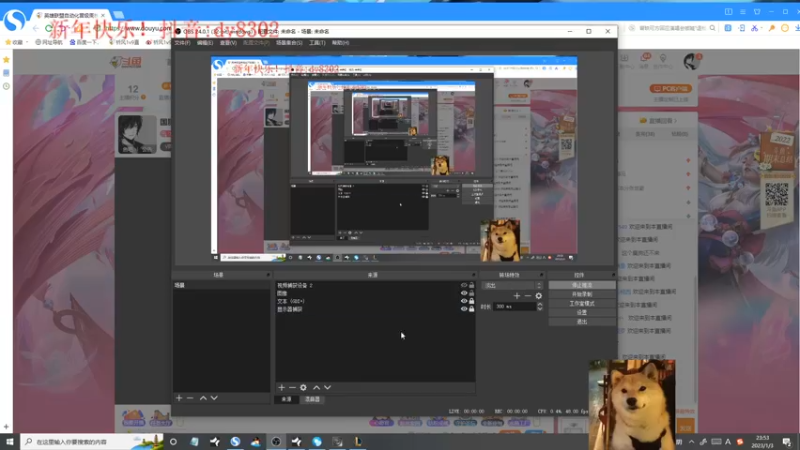Toggle the lock on the 视频捕获设备 2 source
Viewport: 800px width, 450px height.
pyautogui.click(x=471, y=285)
